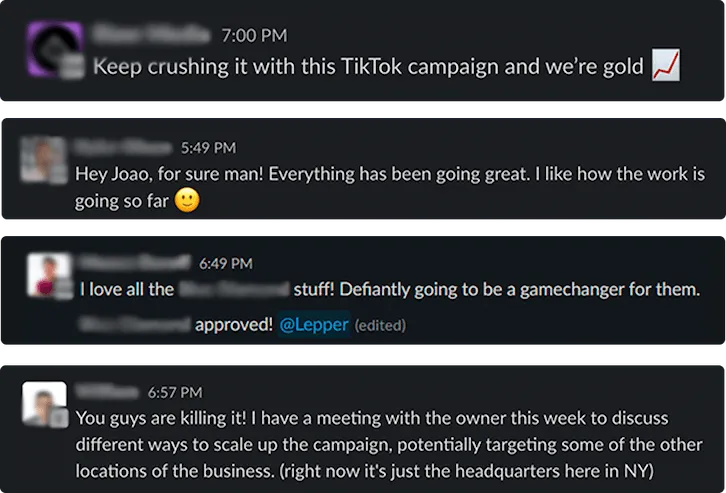Select the 'Keep crushing it' message text
This screenshot has width=726, height=493.
(x=370, y=67)
